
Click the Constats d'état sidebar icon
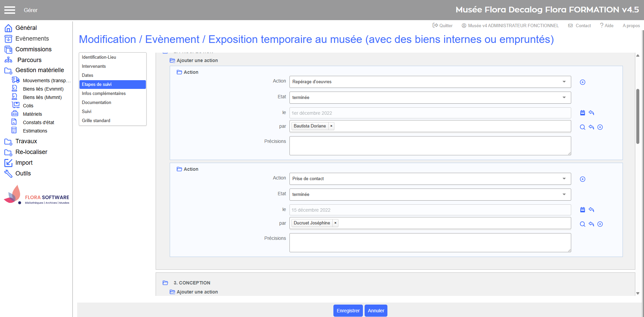click(x=14, y=122)
